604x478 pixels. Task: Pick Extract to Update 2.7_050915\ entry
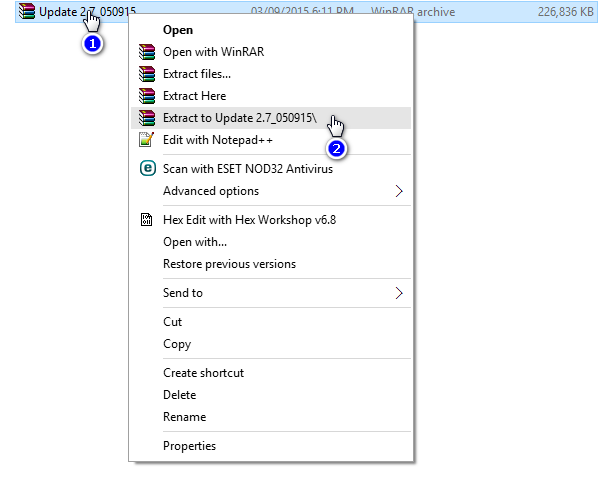(271, 118)
